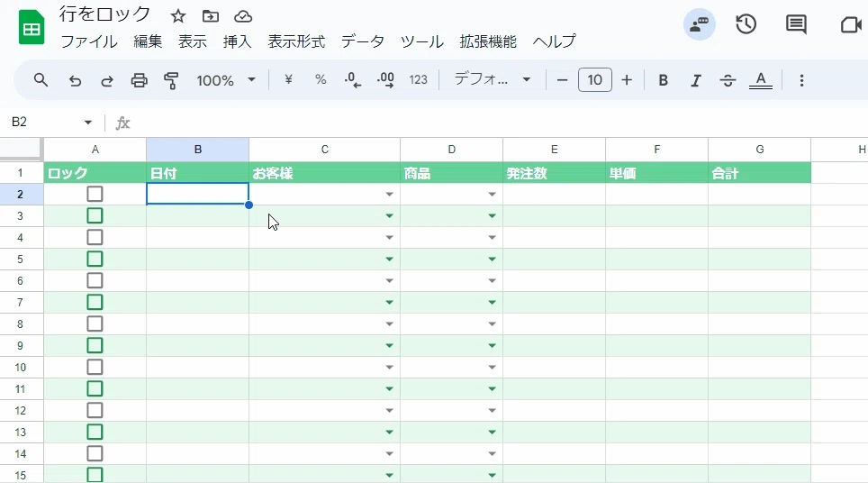This screenshot has width=868, height=483.
Task: Open the 編集 menu
Action: 148,41
